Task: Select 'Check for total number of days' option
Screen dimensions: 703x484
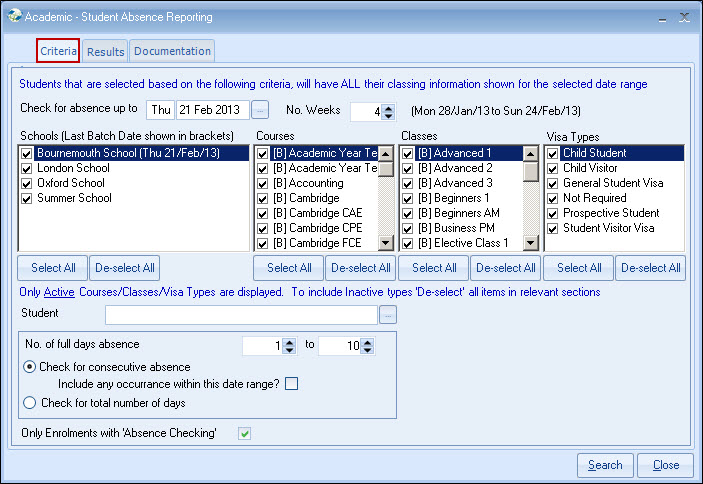Action: click(30, 403)
